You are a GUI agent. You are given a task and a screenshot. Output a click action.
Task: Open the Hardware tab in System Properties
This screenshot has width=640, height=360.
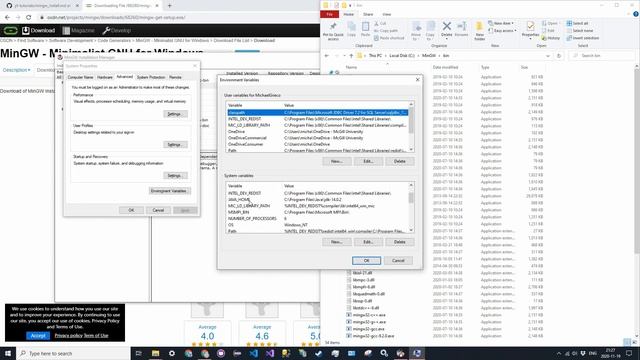[105, 77]
